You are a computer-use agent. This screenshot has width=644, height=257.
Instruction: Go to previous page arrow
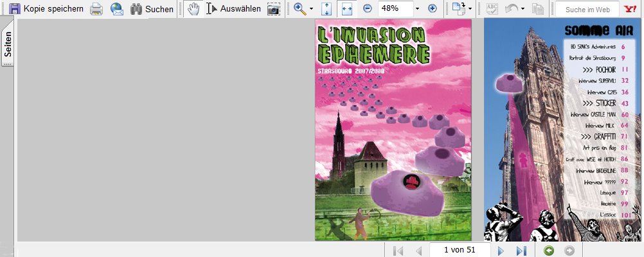click(x=418, y=250)
